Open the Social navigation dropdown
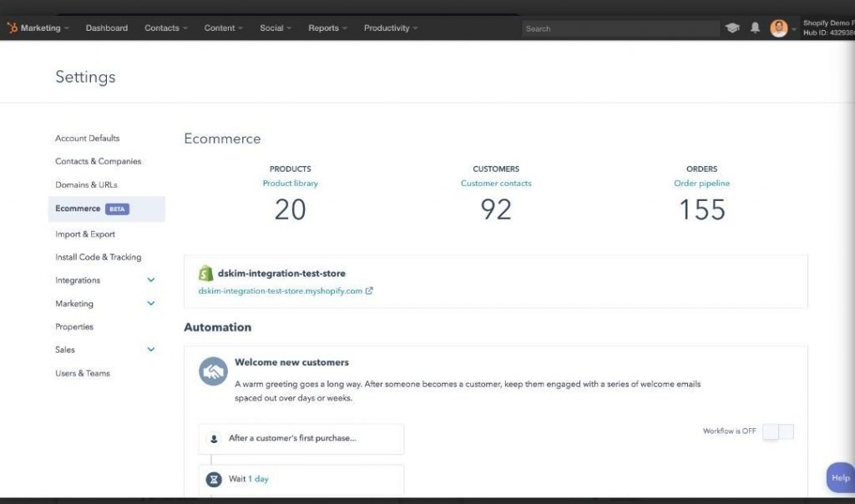The image size is (855, 504). click(276, 28)
